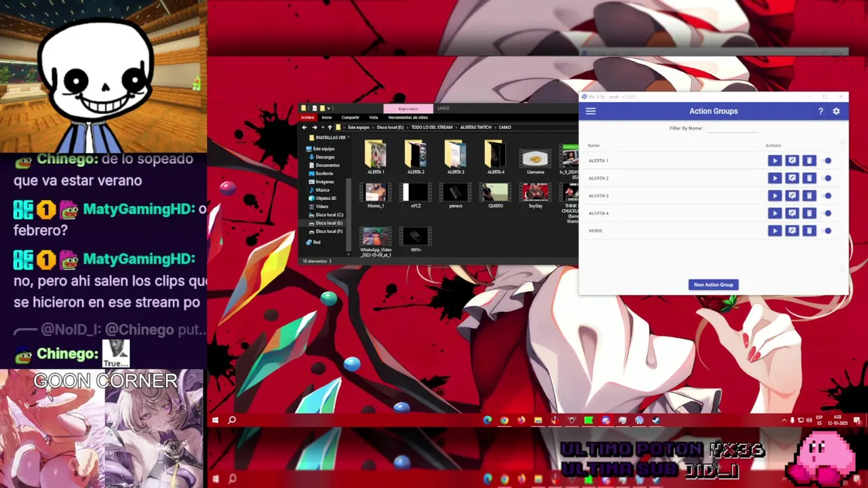Toggle the VERDE enable switch

(827, 231)
